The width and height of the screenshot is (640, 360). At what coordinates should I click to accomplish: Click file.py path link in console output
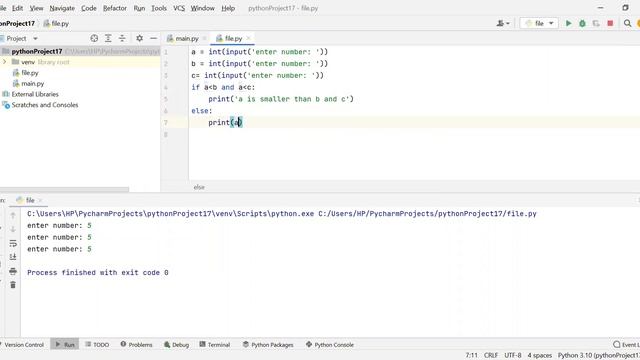tap(427, 213)
